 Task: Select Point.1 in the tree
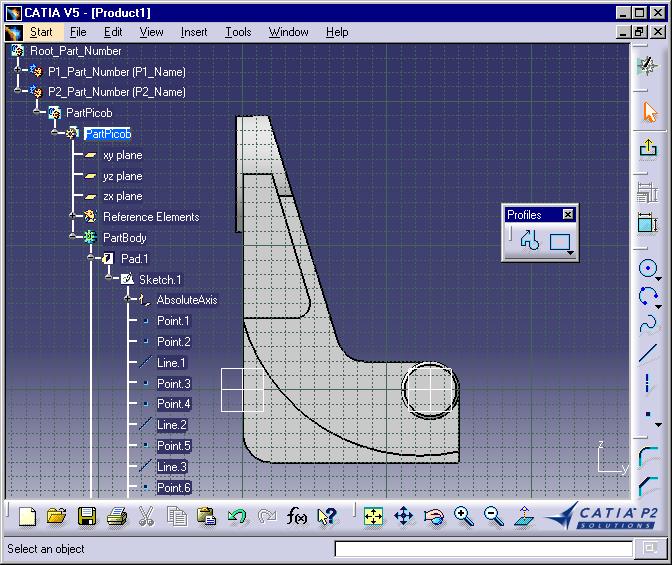[x=173, y=321]
